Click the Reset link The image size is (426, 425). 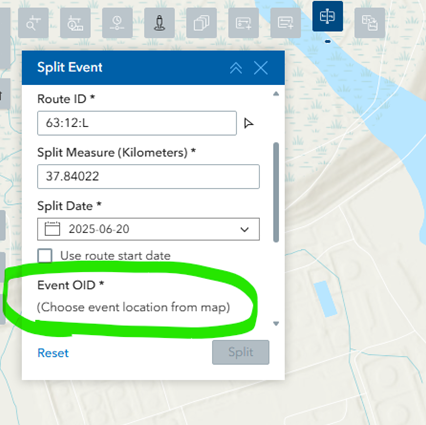(53, 353)
